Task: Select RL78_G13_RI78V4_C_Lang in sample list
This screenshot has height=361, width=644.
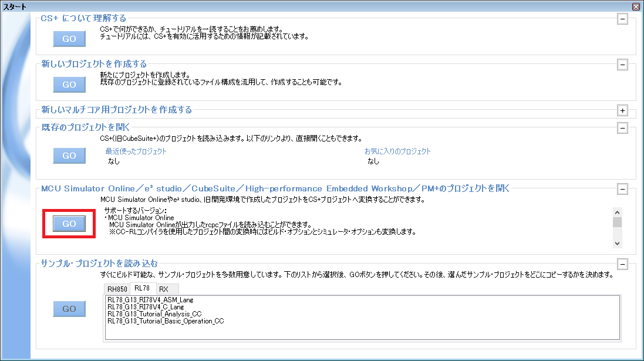Action: point(146,307)
